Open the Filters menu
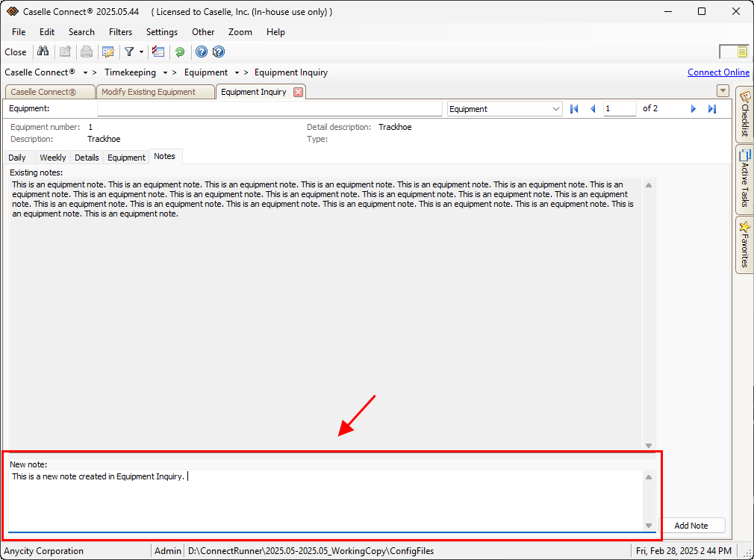 pyautogui.click(x=120, y=32)
